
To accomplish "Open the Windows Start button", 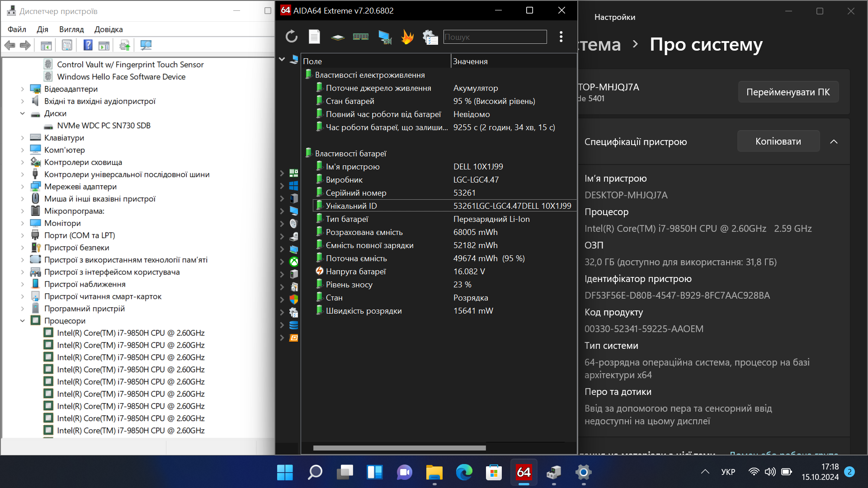I will 285,472.
